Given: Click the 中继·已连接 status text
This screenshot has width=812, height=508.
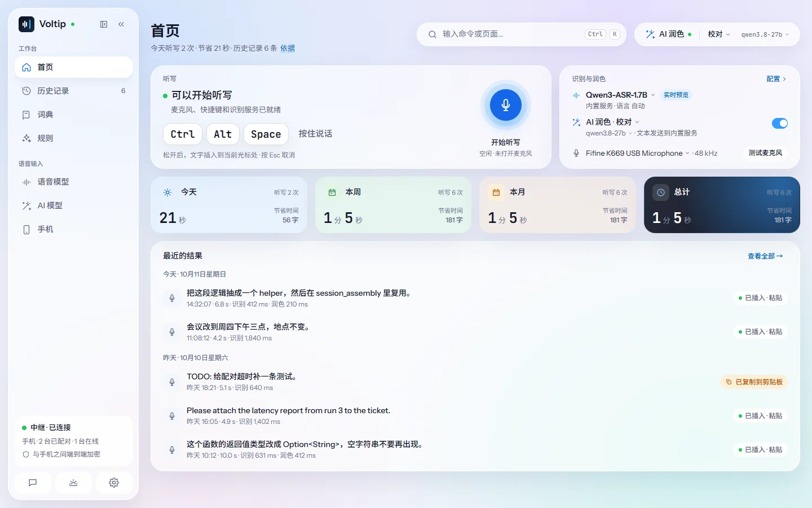Looking at the screenshot, I should [51, 427].
